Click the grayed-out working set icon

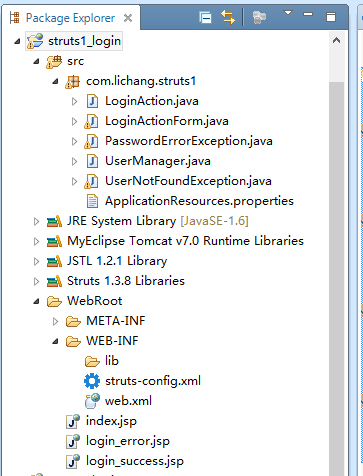(259, 17)
